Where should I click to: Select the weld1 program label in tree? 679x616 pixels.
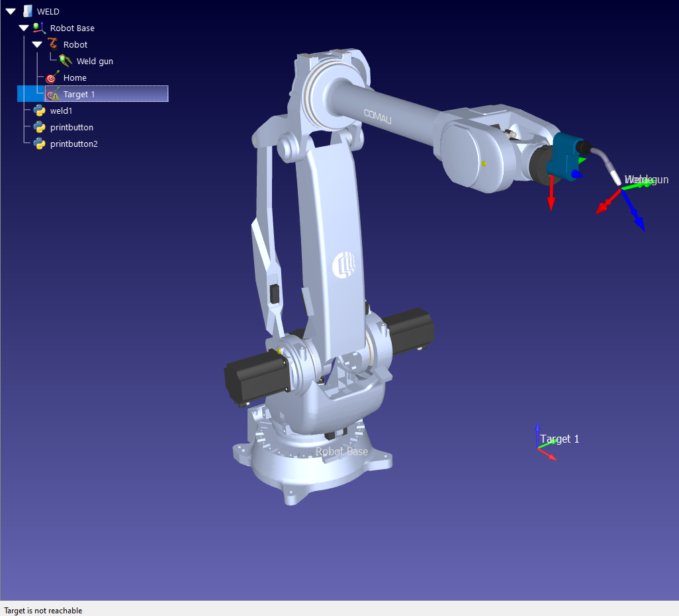tap(61, 110)
